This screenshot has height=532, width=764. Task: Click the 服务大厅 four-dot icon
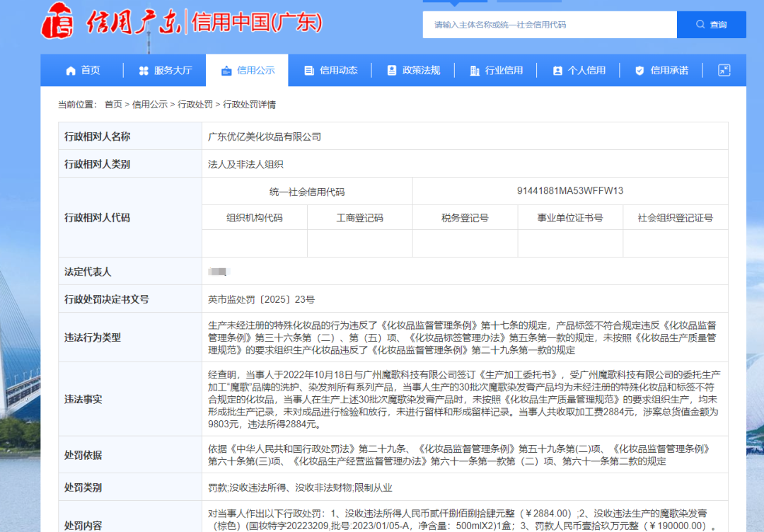(x=144, y=71)
